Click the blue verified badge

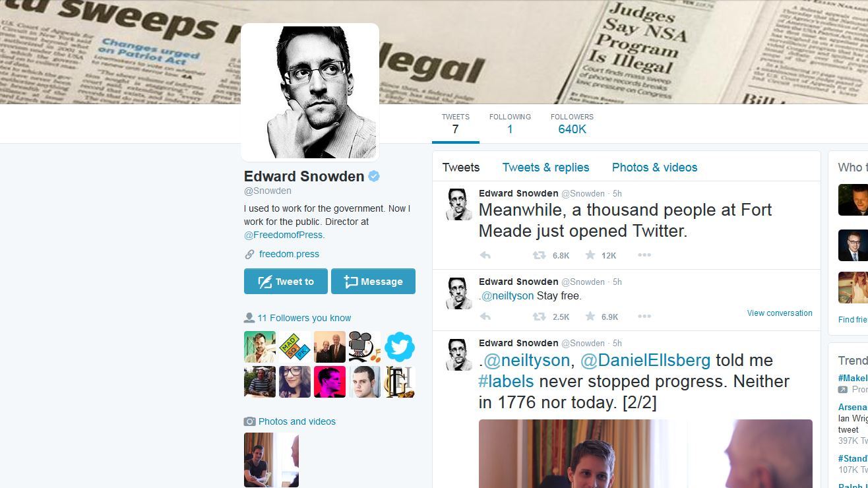(x=374, y=176)
